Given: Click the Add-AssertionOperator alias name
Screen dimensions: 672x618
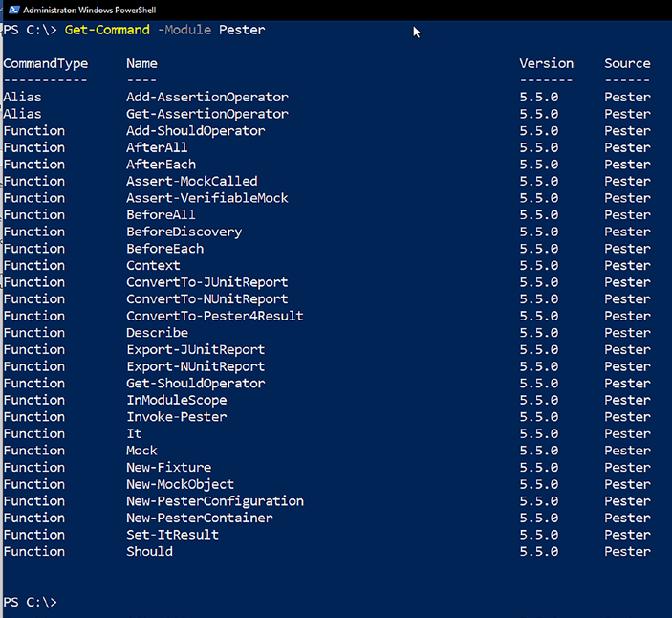Looking at the screenshot, I should click(206, 97).
